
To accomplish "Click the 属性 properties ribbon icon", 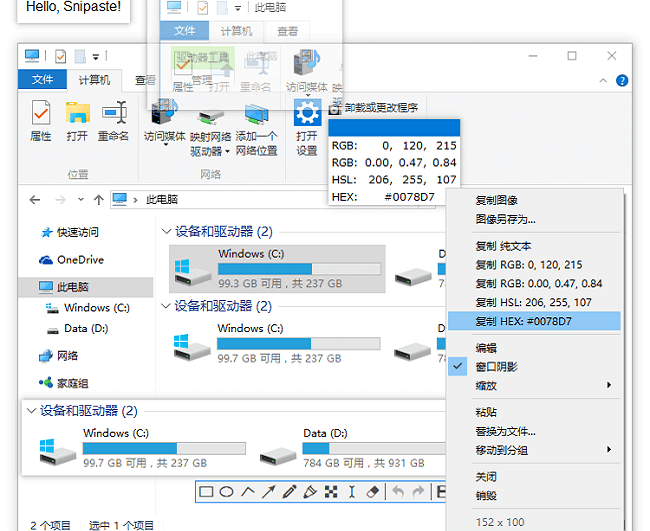I will click(x=41, y=122).
